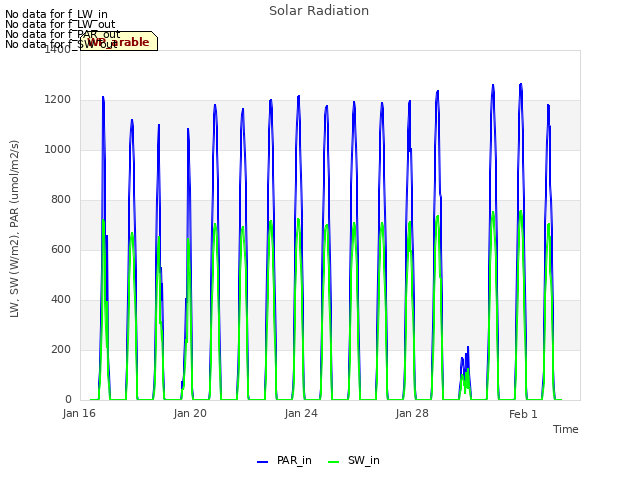Click the Jan 20 x-axis label
The image size is (640, 480).
click(x=190, y=413)
